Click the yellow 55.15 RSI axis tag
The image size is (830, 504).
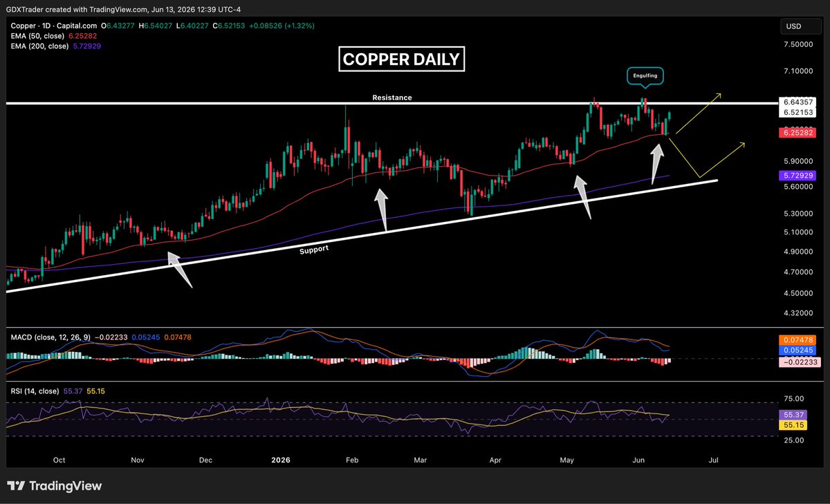coord(793,424)
